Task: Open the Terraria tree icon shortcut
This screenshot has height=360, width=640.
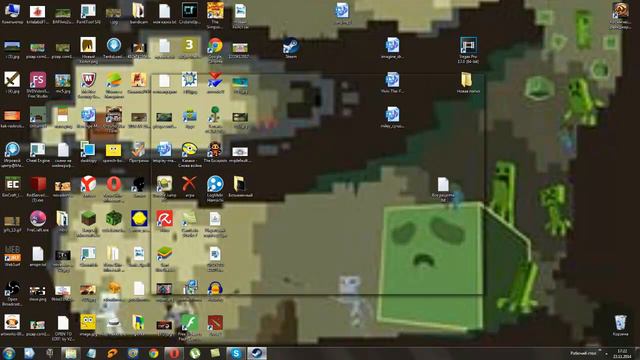Action: 215,115
